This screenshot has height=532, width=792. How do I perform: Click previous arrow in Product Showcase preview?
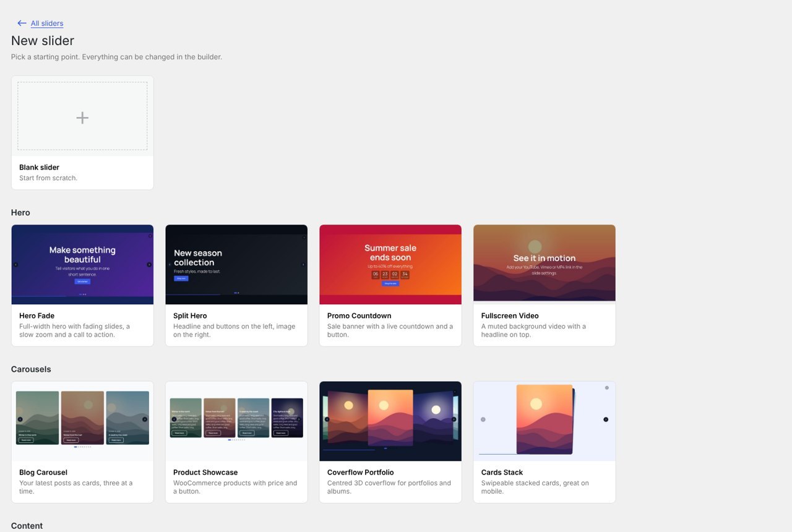[174, 419]
